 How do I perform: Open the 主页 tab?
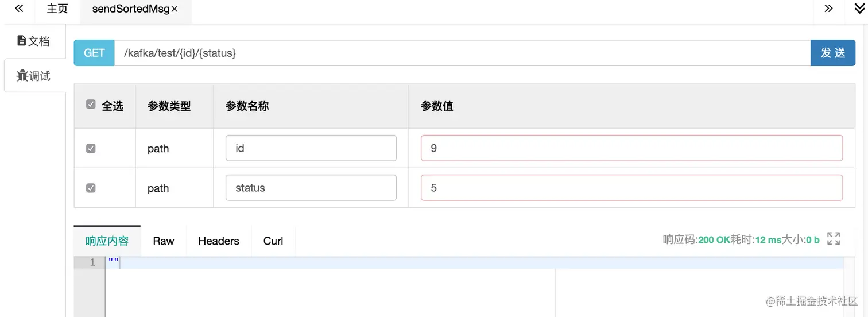(x=57, y=9)
